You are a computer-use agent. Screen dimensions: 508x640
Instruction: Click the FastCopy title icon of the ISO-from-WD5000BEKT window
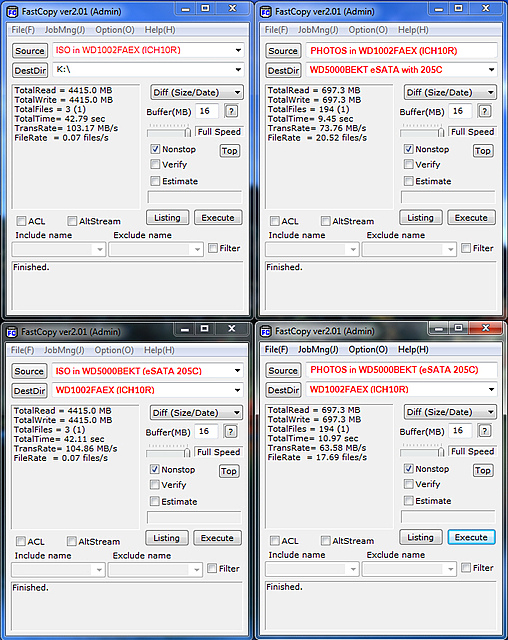[x=12, y=332]
